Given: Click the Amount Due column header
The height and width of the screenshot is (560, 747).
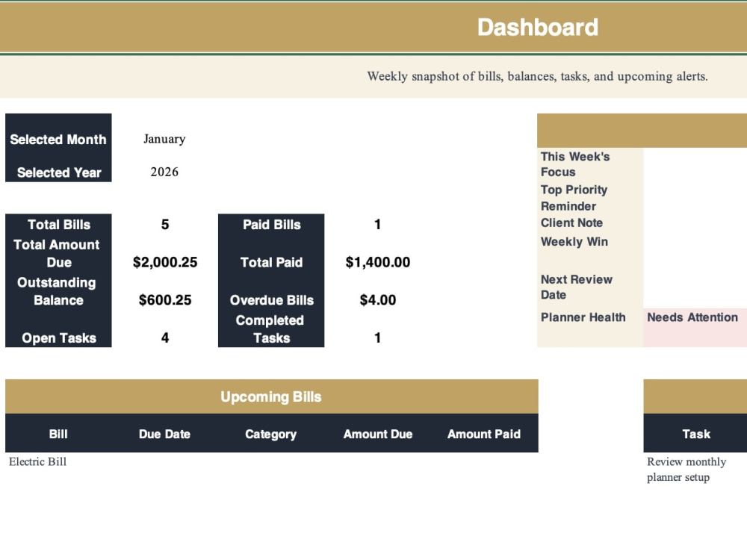Looking at the screenshot, I should (377, 434).
